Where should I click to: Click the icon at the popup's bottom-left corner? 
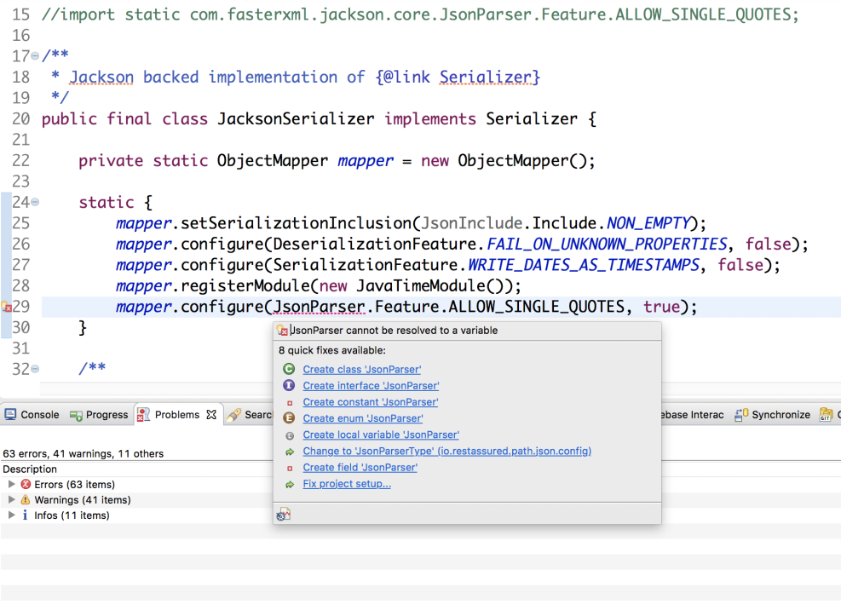(284, 515)
